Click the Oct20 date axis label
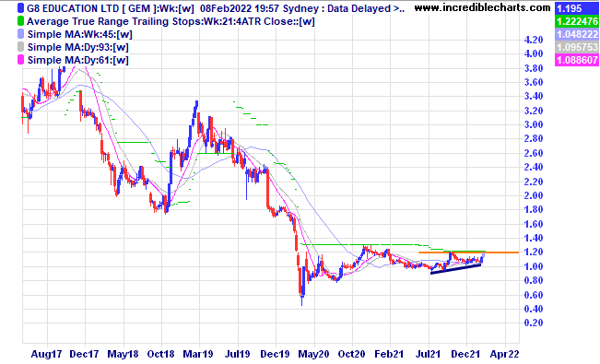Image resolution: width=600 pixels, height=364 pixels. (x=351, y=354)
